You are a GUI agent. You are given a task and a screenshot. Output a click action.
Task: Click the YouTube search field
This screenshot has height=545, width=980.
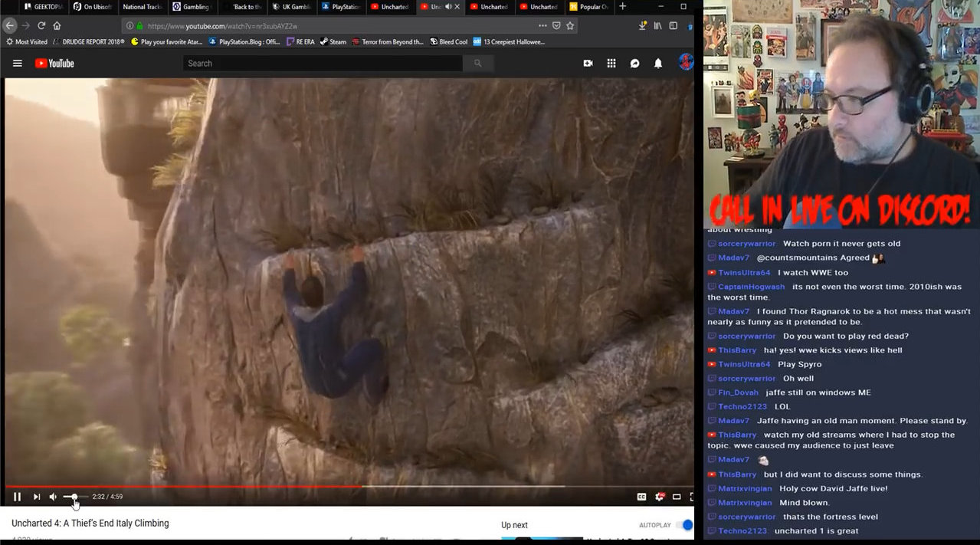[x=322, y=64]
